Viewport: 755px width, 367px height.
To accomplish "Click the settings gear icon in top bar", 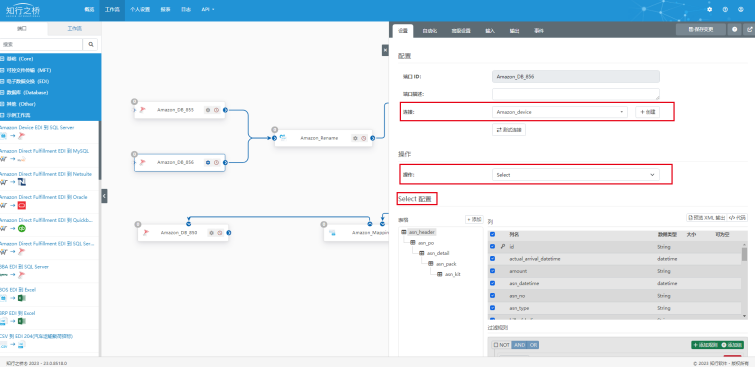I will coord(709,9).
